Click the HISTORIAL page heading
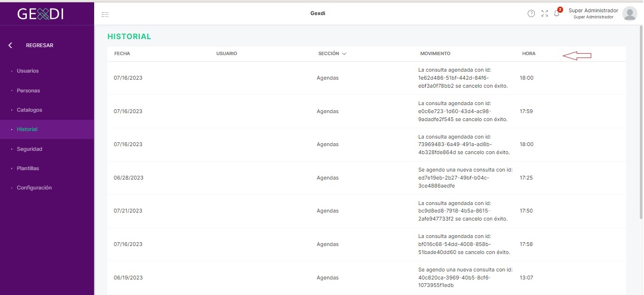The height and width of the screenshot is (295, 644). (129, 36)
